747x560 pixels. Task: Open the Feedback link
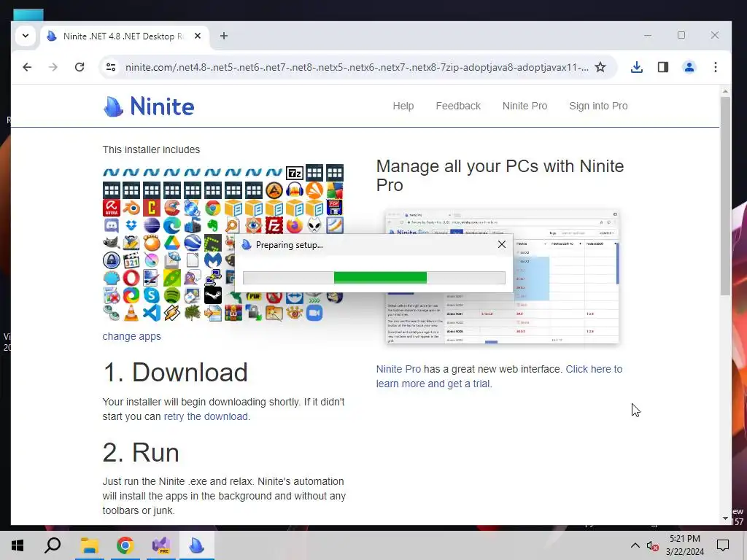pyautogui.click(x=458, y=106)
